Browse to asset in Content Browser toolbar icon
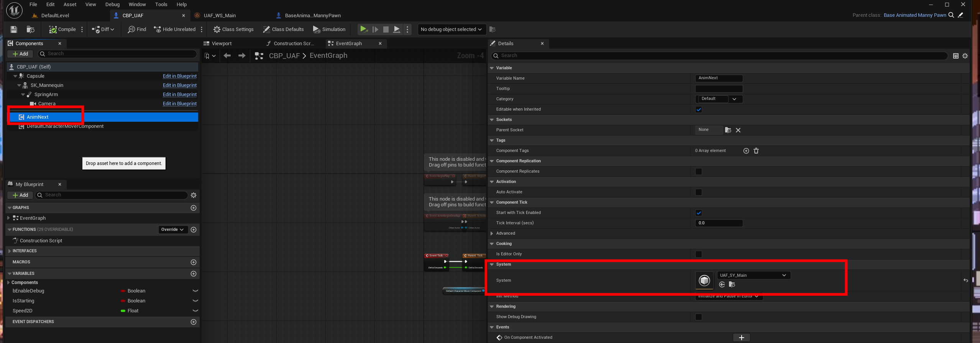 pos(31,29)
